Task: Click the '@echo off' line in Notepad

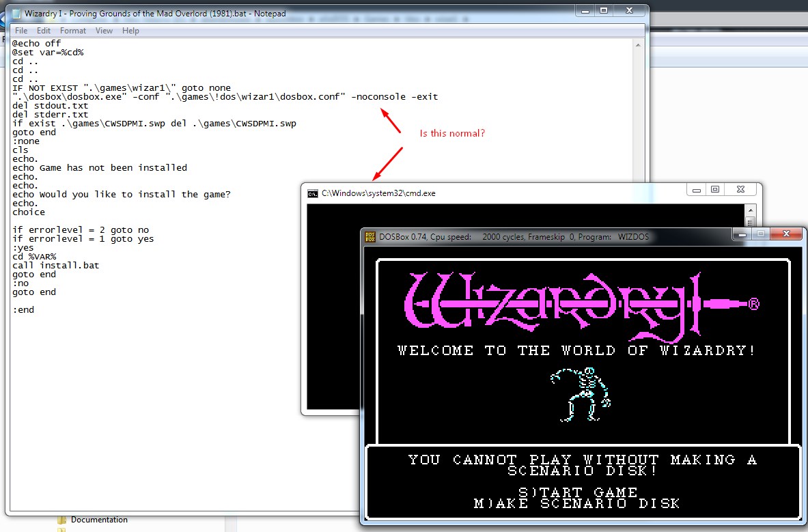Action: (37, 43)
